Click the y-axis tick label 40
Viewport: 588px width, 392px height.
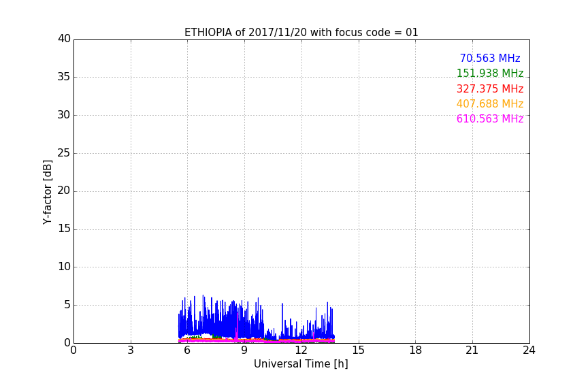64,39
